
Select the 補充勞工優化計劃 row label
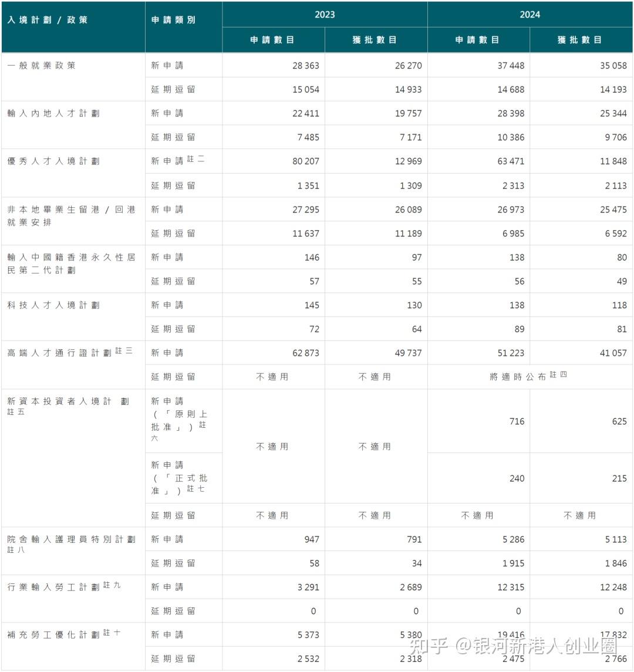tap(64, 634)
